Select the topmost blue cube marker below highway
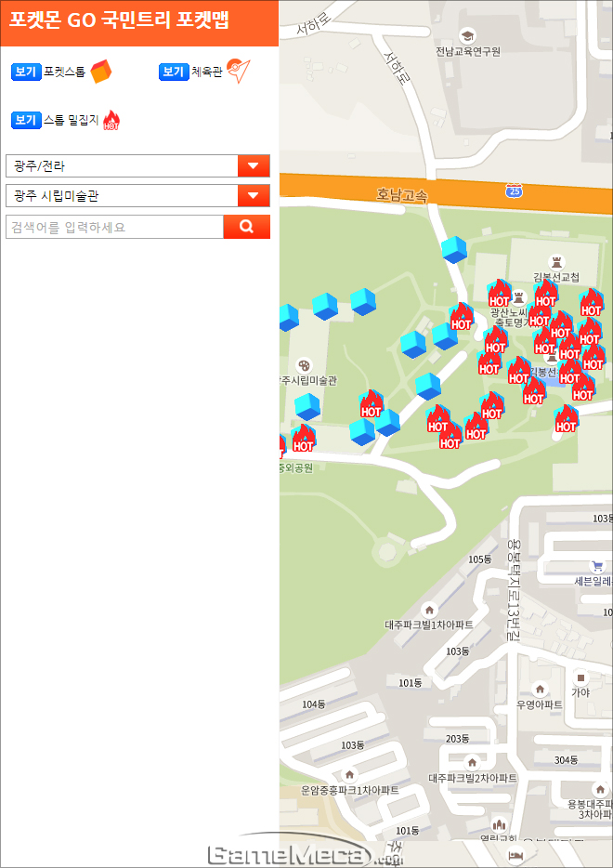 [454, 250]
